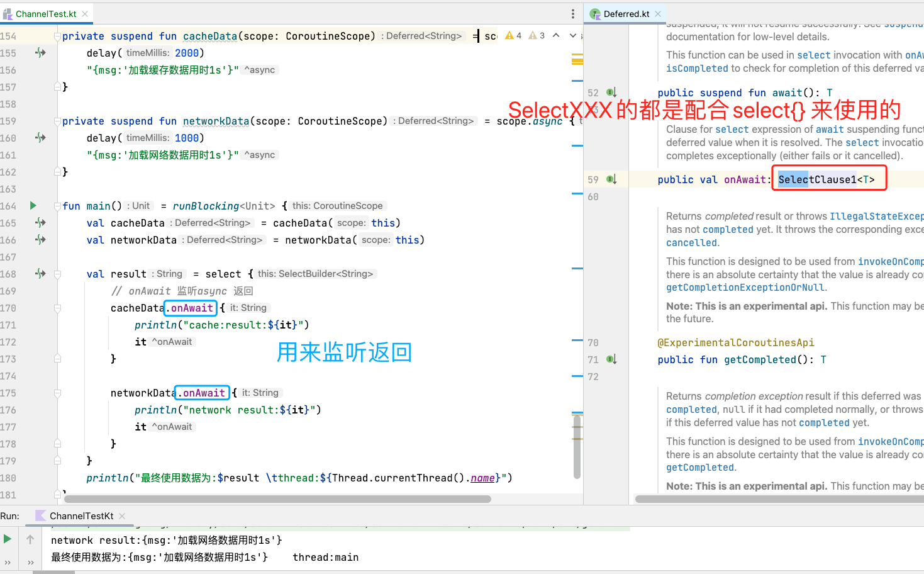The width and height of the screenshot is (924, 574).
Task: Switch to ChannelTest.kt tab
Action: click(x=46, y=13)
